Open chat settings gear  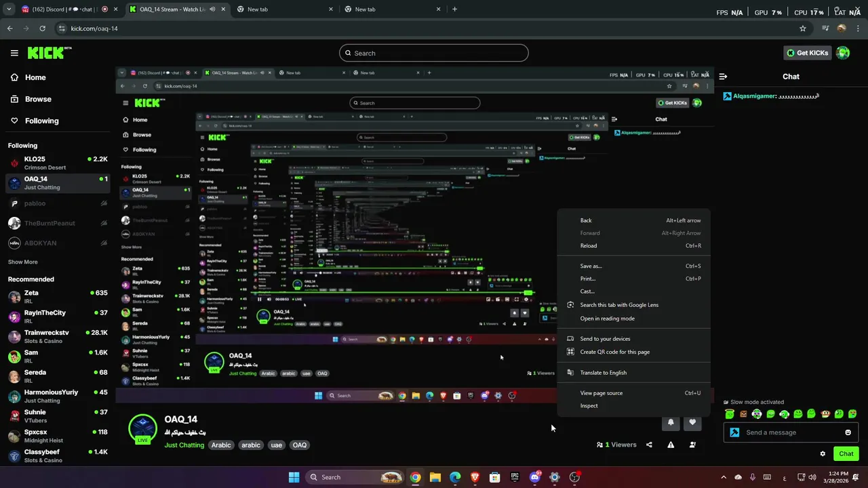[x=823, y=454]
